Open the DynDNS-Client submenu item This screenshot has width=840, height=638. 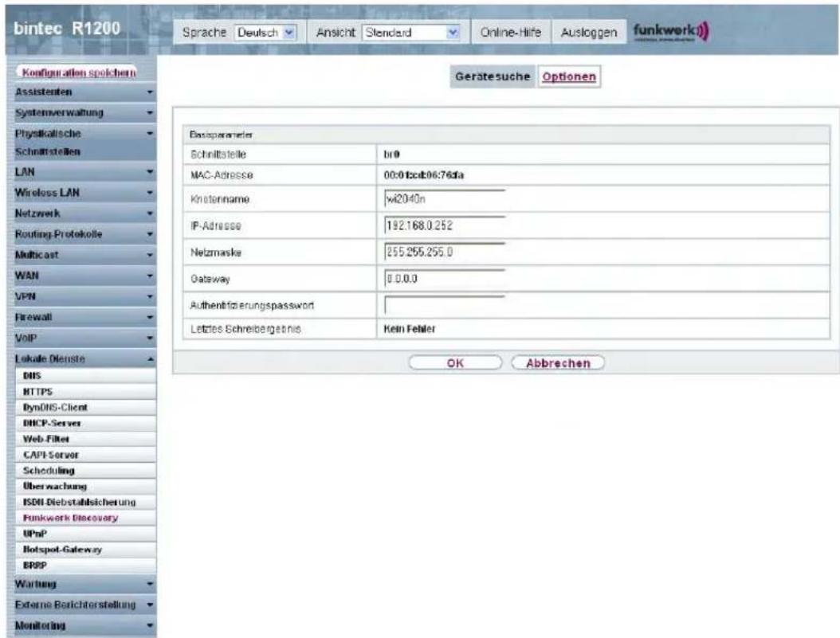[x=86, y=407]
